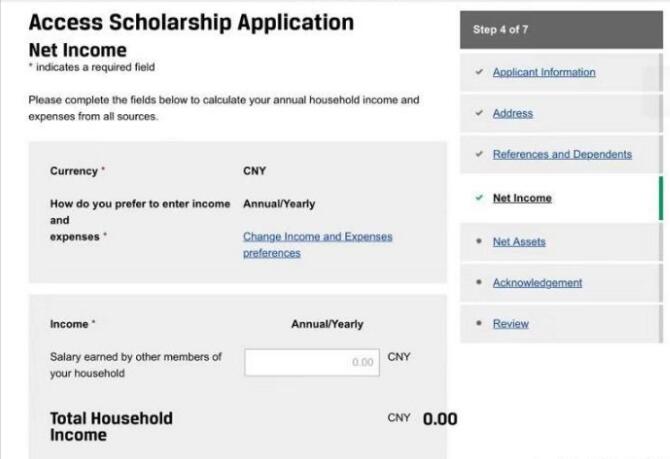The width and height of the screenshot is (670, 459).
Task: Click the bullet icon beside Acknowledgement
Action: coord(480,283)
